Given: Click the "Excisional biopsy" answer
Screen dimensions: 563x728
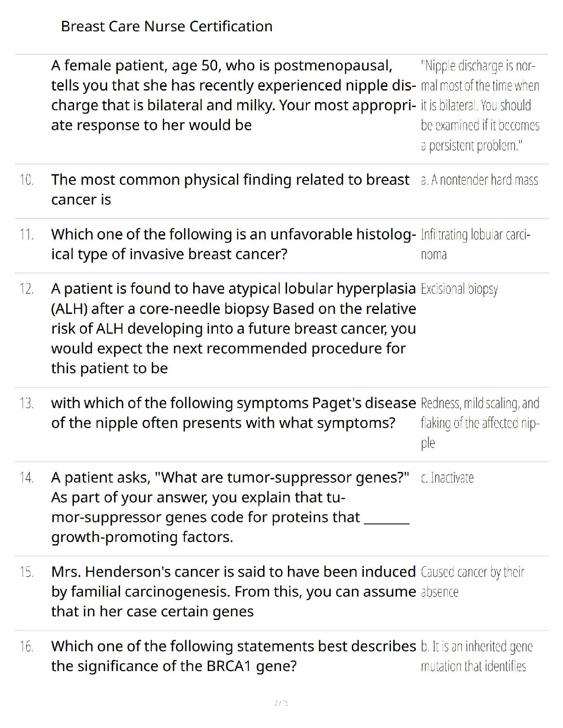Looking at the screenshot, I should (x=459, y=289).
